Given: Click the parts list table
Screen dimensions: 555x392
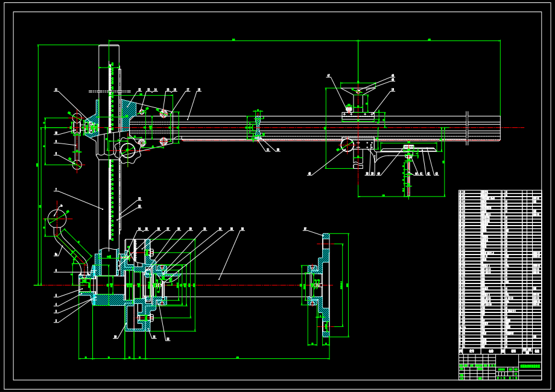Looking at the screenshot, I should [x=500, y=273].
